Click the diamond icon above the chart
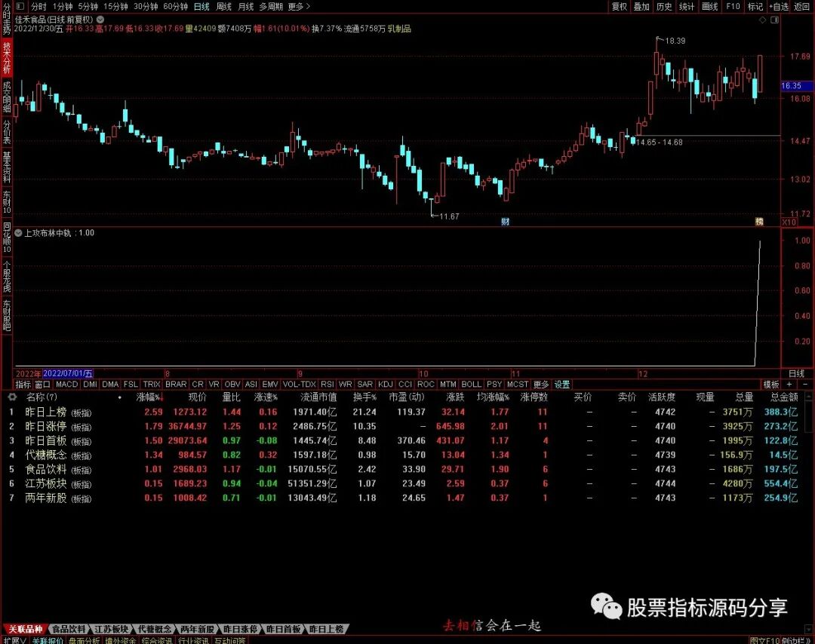 762,20
